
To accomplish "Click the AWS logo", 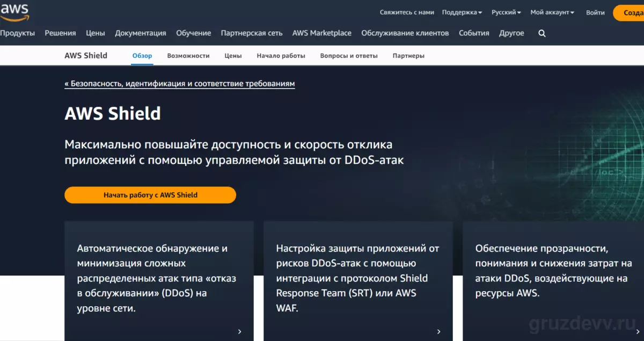I will tap(14, 12).
